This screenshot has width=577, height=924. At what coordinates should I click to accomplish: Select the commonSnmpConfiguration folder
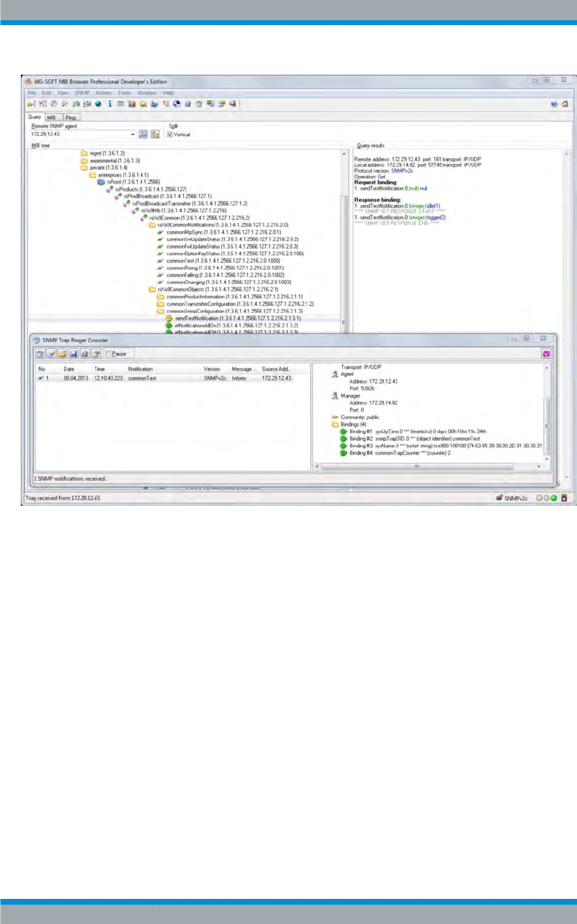point(230,312)
